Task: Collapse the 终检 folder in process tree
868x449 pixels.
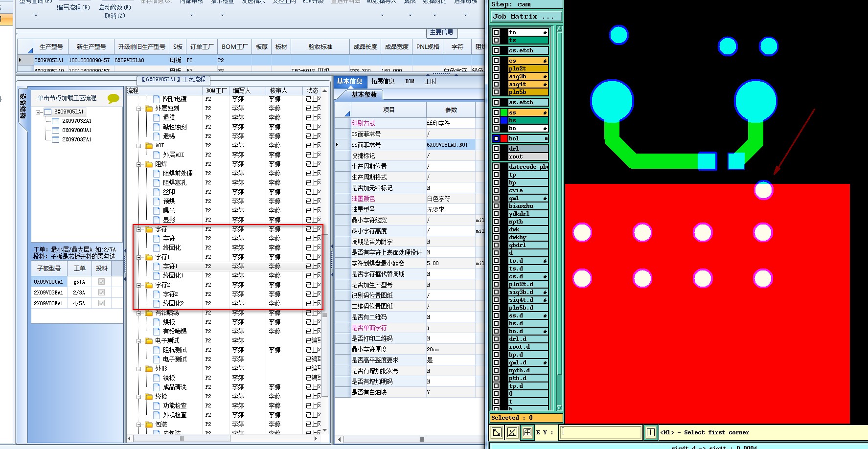Action: (x=139, y=396)
